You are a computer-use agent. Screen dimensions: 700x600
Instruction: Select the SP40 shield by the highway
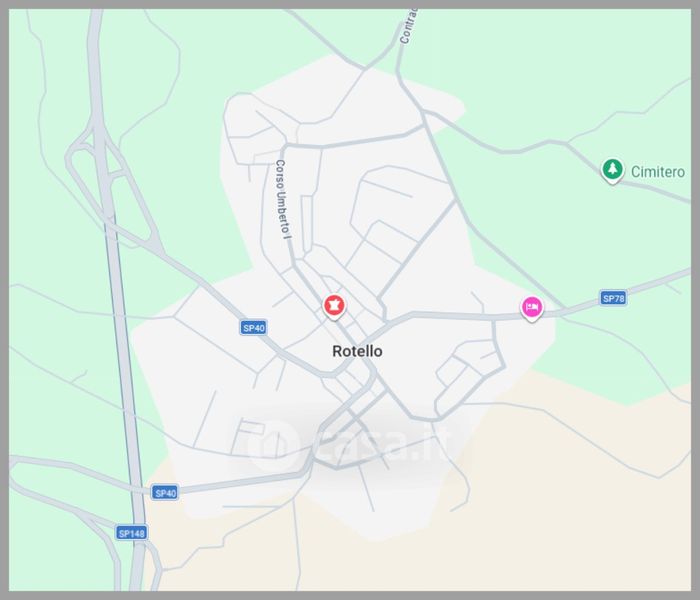165,492
